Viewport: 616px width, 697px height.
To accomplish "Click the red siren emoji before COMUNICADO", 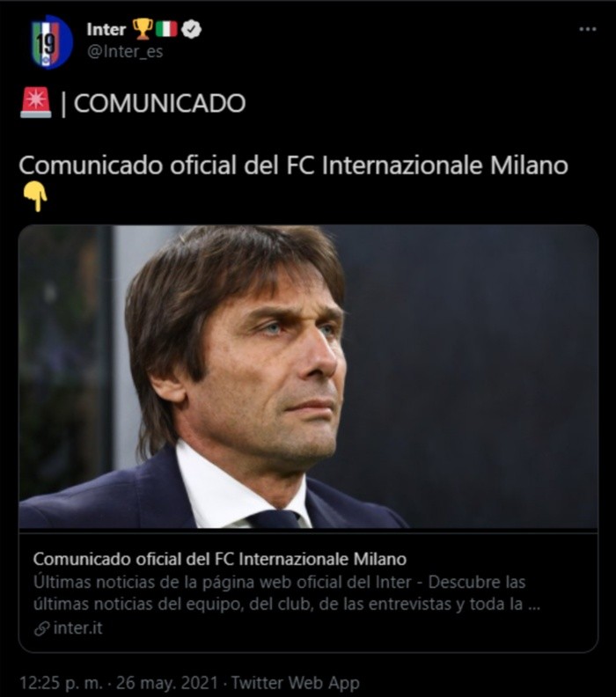I will (x=35, y=103).
